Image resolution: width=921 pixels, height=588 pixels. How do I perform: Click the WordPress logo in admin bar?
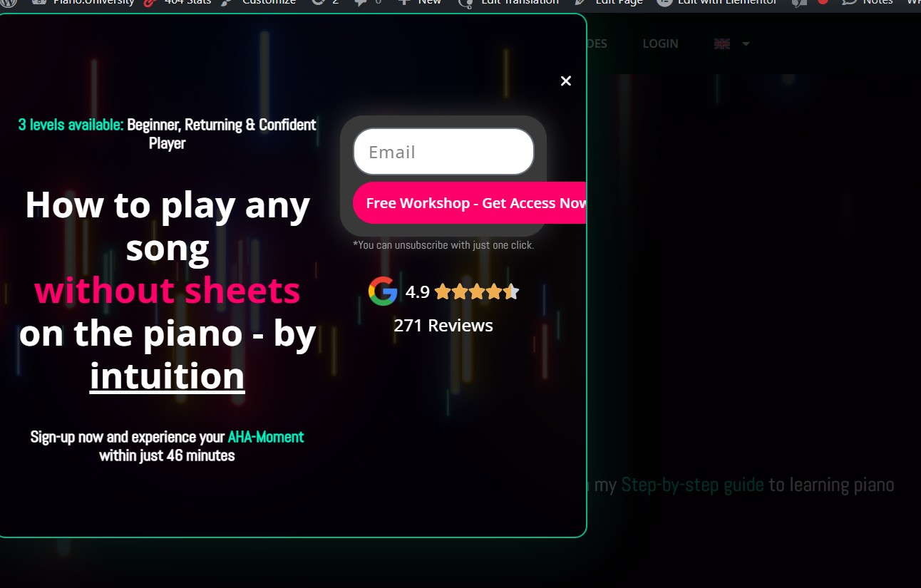pyautogui.click(x=9, y=3)
